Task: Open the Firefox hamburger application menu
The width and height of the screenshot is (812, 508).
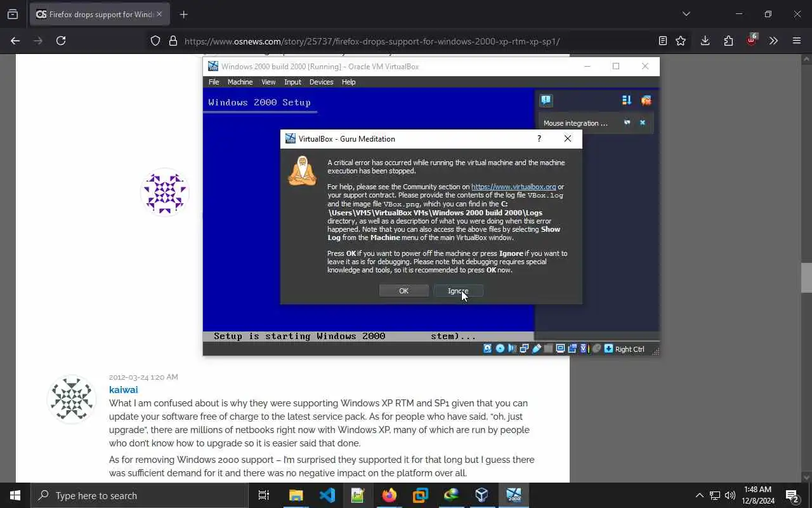Action: 797,41
